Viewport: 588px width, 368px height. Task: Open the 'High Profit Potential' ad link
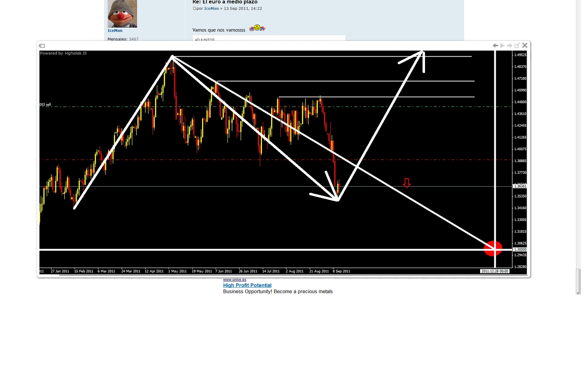coord(247,286)
